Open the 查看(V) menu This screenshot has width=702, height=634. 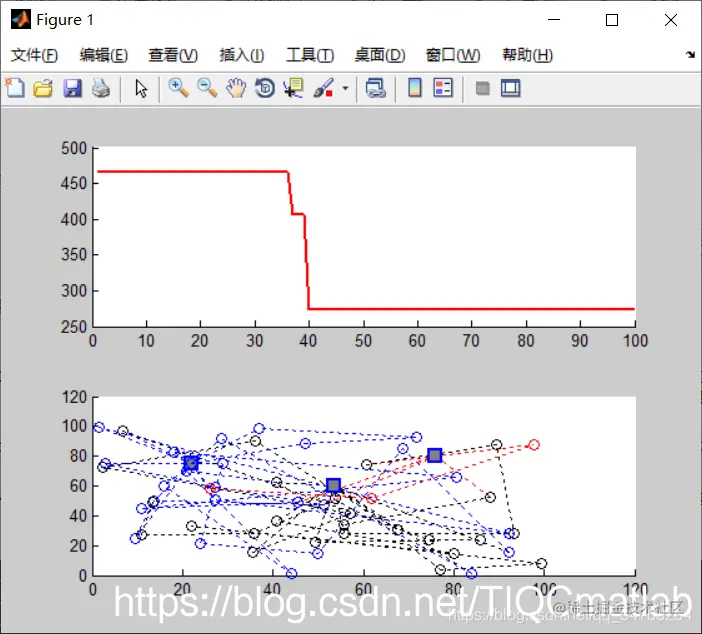pos(173,55)
